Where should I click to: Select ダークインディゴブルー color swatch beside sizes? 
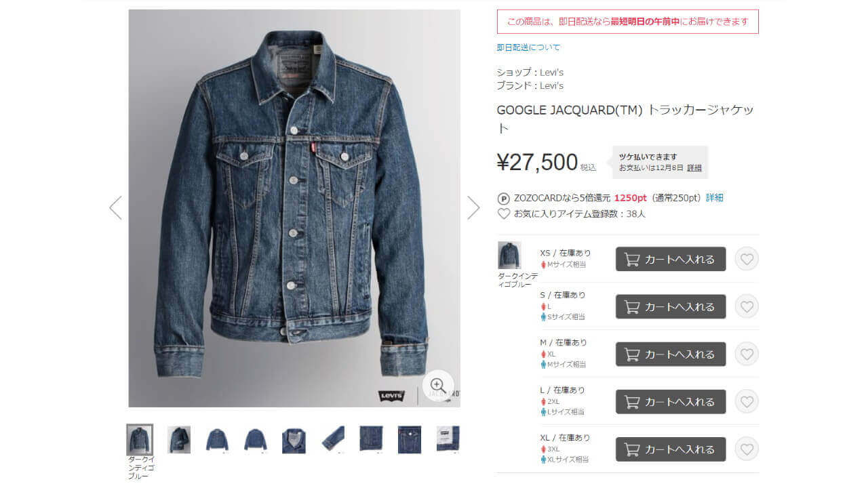(x=509, y=255)
